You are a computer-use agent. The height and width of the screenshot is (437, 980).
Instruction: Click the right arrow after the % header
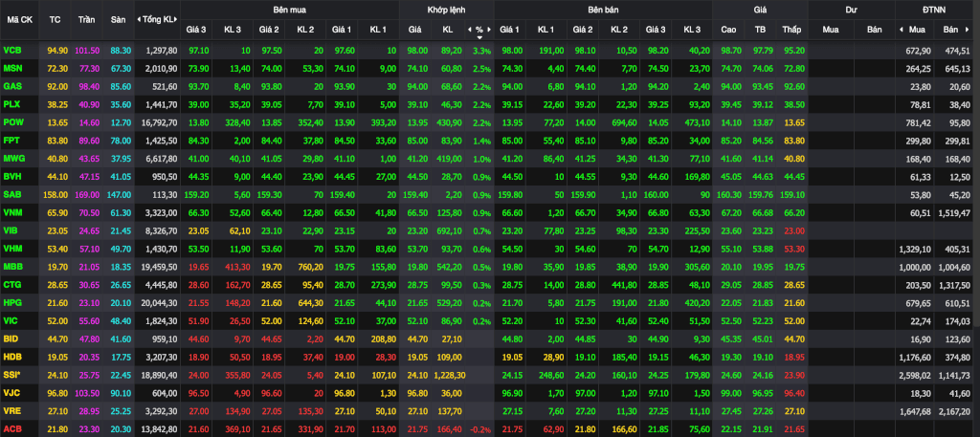(489, 30)
